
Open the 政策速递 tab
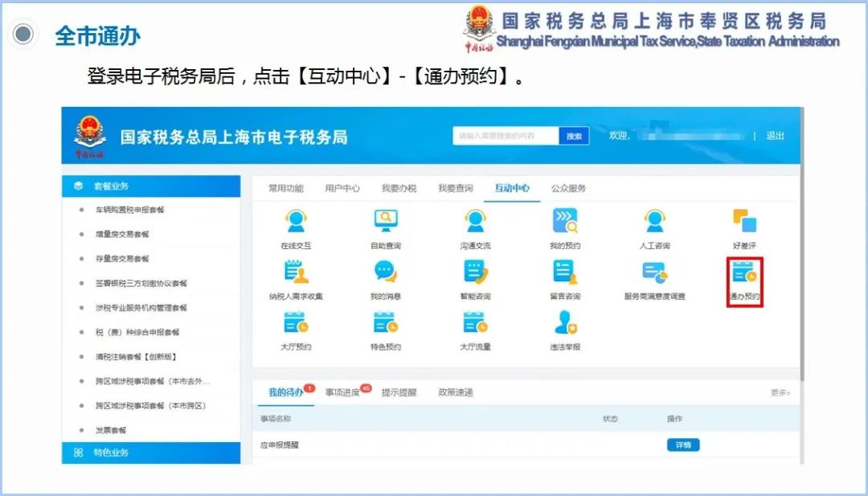coord(455,392)
